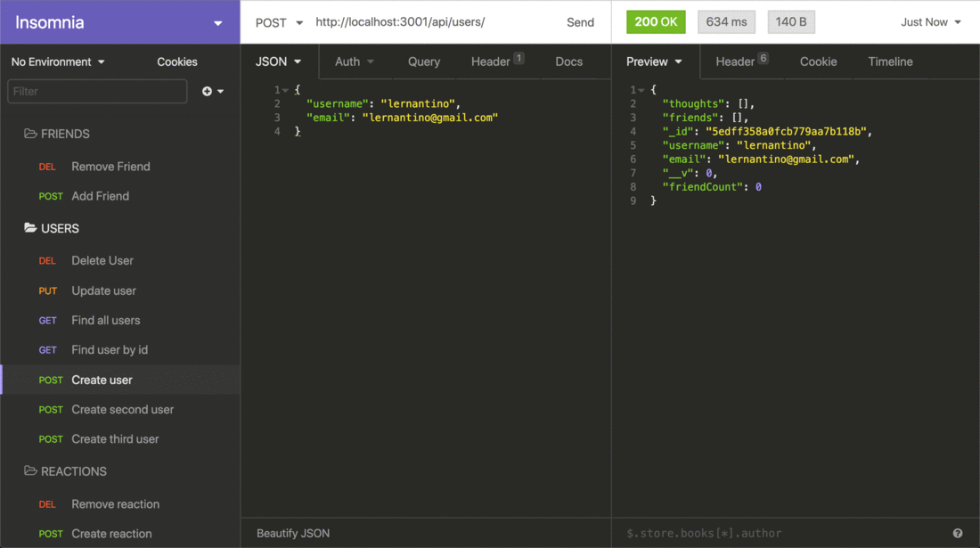Open the Query tab
The image size is (980, 548).
coord(424,61)
